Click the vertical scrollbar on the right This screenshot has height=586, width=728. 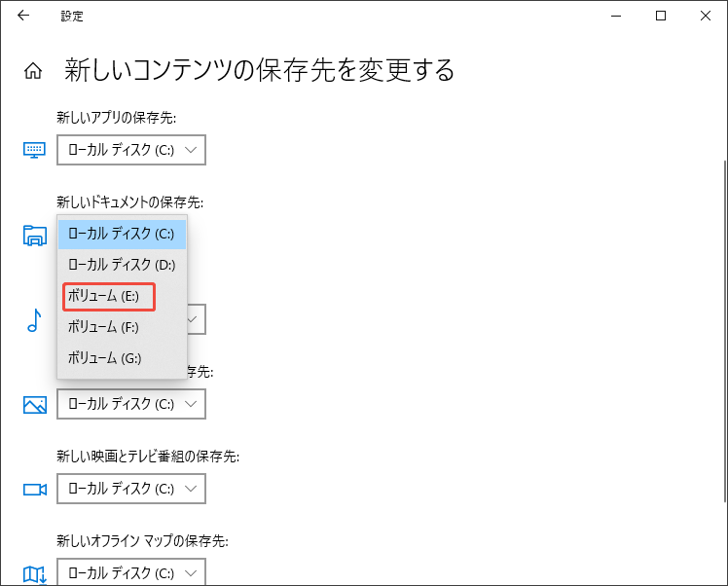tap(724, 331)
